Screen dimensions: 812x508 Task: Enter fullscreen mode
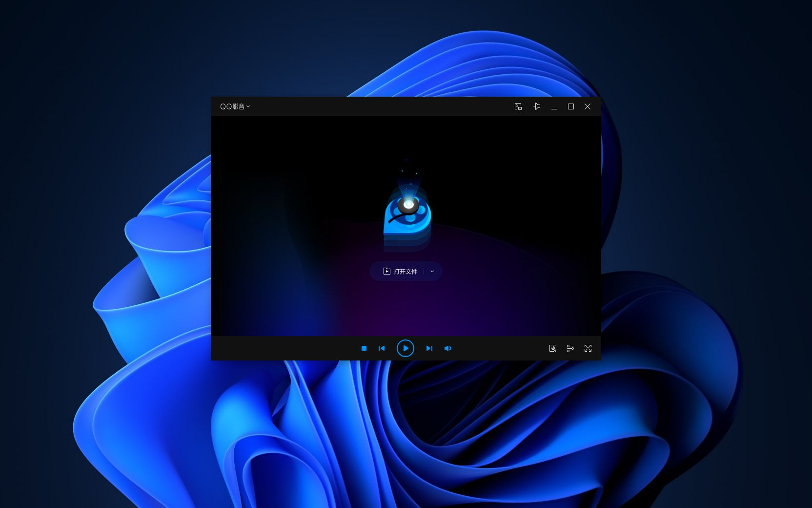588,348
